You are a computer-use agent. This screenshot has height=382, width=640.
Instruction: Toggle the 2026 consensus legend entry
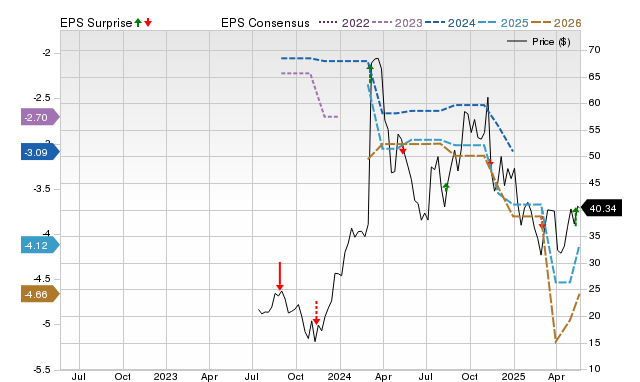coord(556,23)
